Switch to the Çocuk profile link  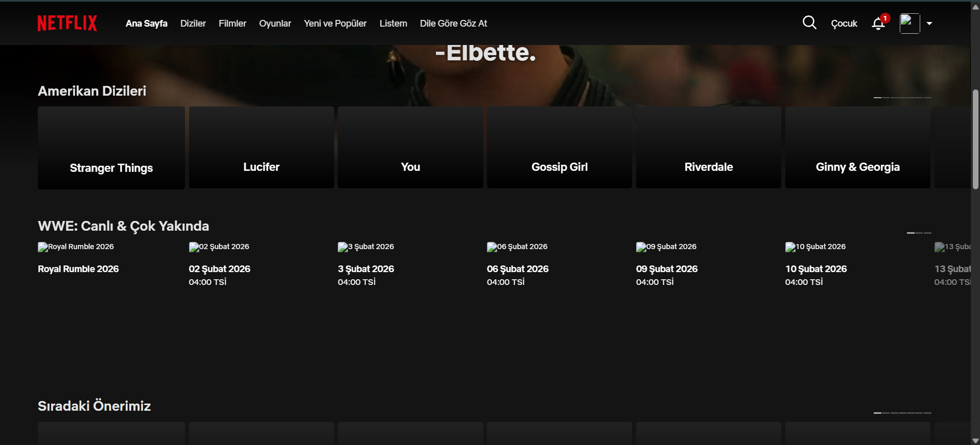pyautogui.click(x=844, y=24)
